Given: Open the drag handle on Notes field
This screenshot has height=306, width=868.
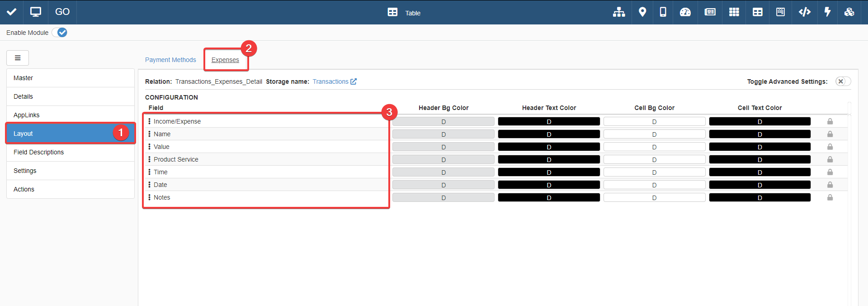Looking at the screenshot, I should pos(149,197).
